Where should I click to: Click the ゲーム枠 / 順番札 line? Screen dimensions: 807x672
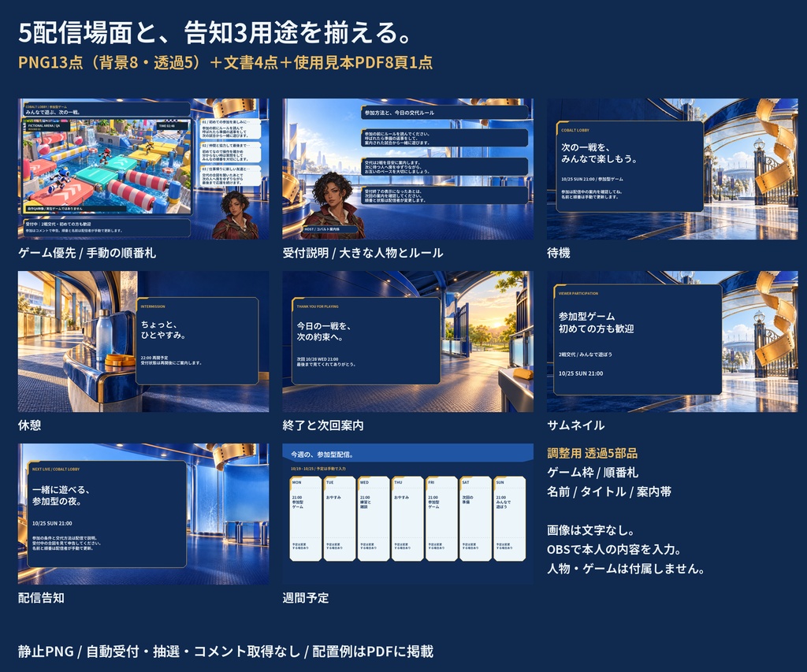coord(593,473)
